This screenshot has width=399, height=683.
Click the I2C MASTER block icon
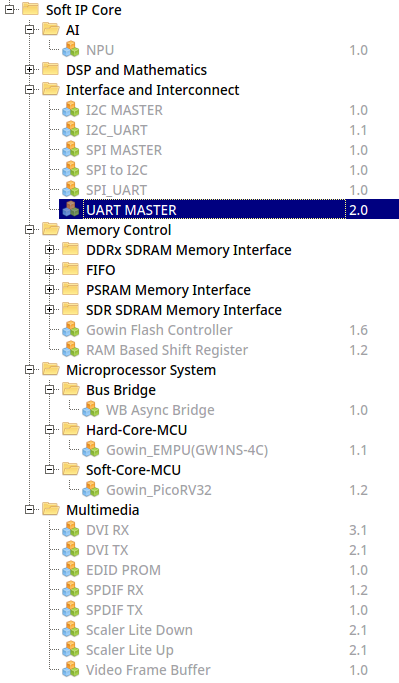[71, 110]
